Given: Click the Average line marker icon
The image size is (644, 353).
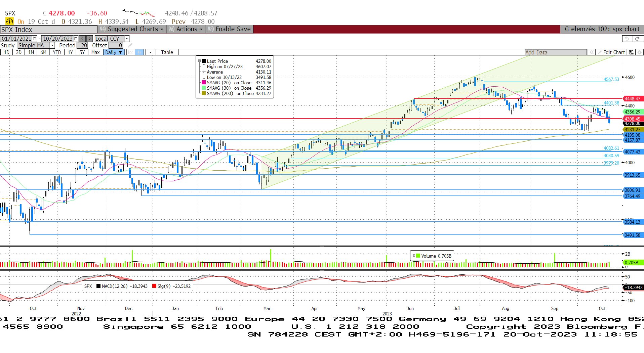Looking at the screenshot, I should click(x=203, y=72).
